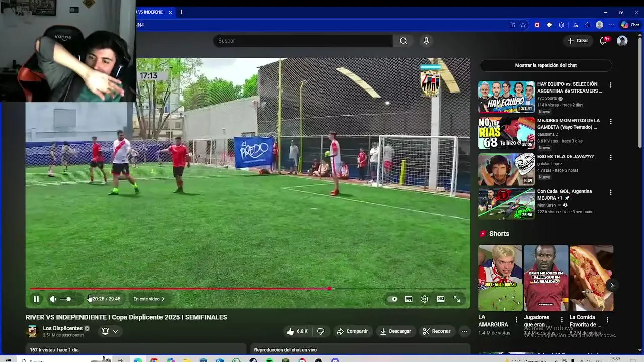Open the player settings gear
This screenshot has height=362, width=644.
pos(425,299)
